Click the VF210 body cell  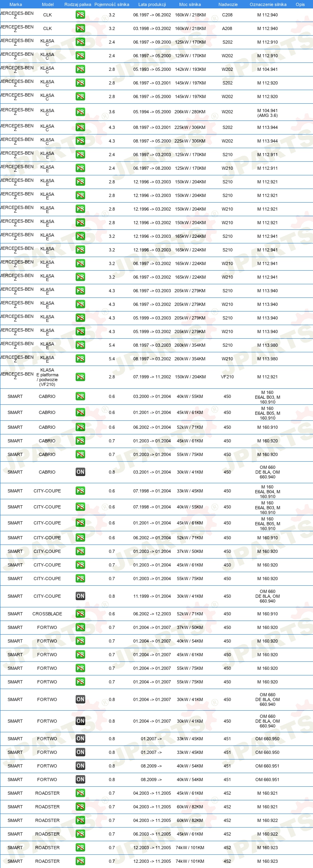227,377
